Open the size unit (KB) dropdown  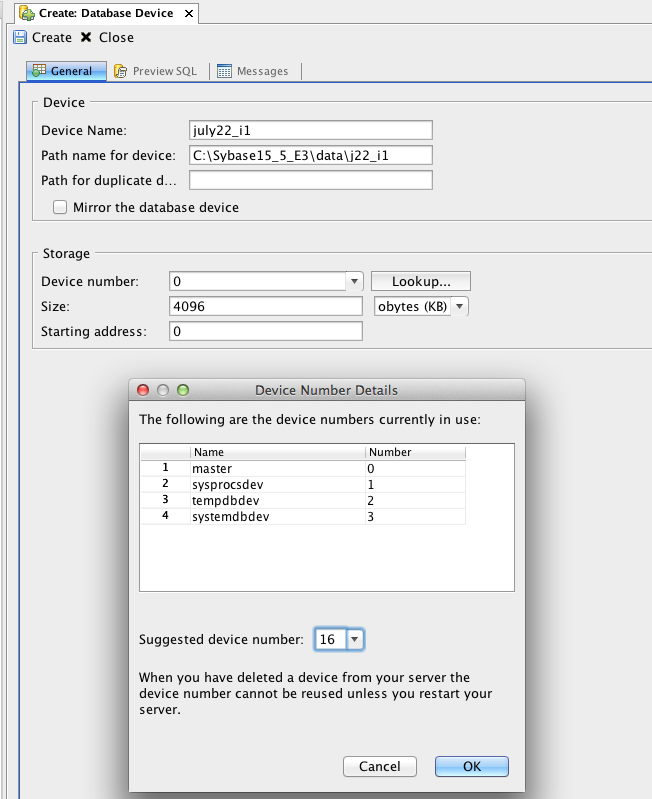pyautogui.click(x=459, y=306)
